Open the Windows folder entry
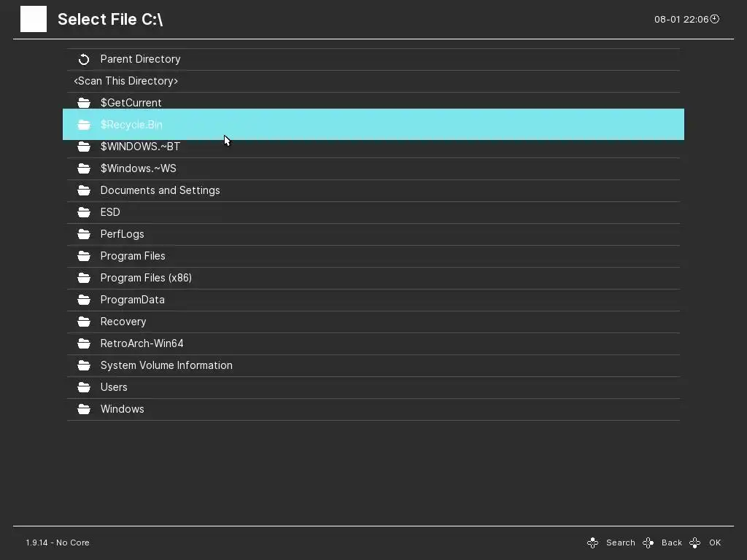747x560 pixels. 122,409
